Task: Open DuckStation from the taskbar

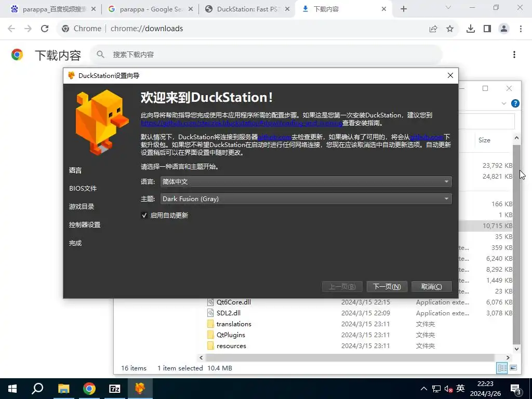Action: [140, 389]
